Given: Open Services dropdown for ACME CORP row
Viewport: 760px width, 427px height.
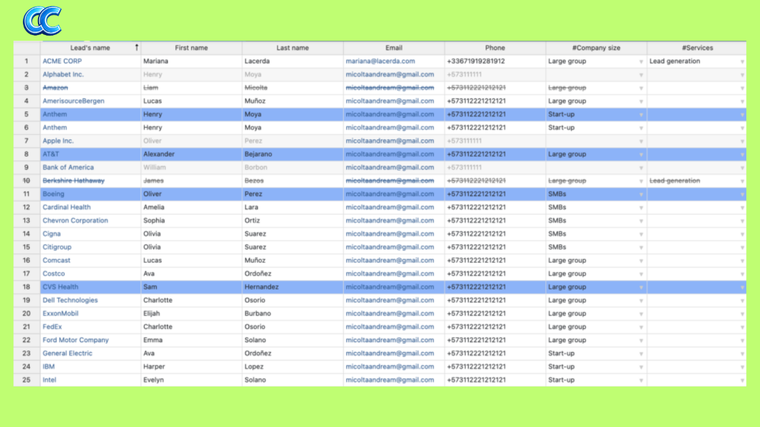Looking at the screenshot, I should 741,62.
